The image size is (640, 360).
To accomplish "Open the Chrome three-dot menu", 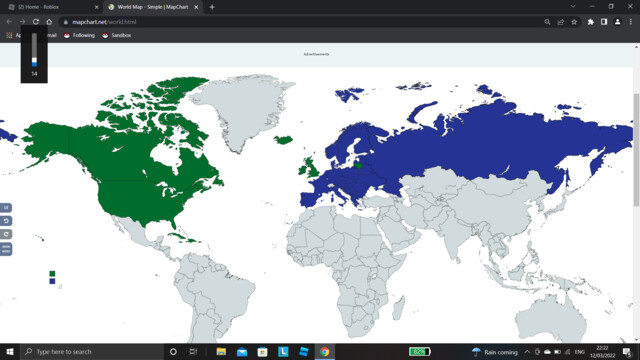I will click(x=631, y=22).
